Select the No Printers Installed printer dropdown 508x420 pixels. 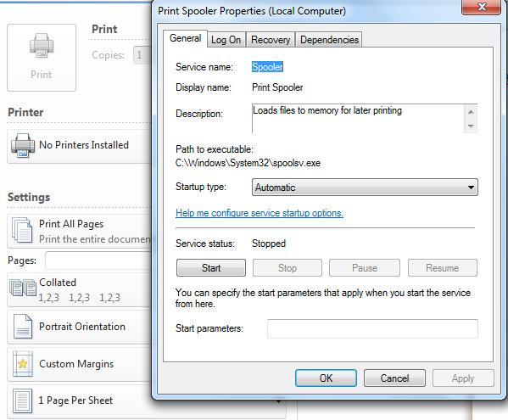(80, 146)
